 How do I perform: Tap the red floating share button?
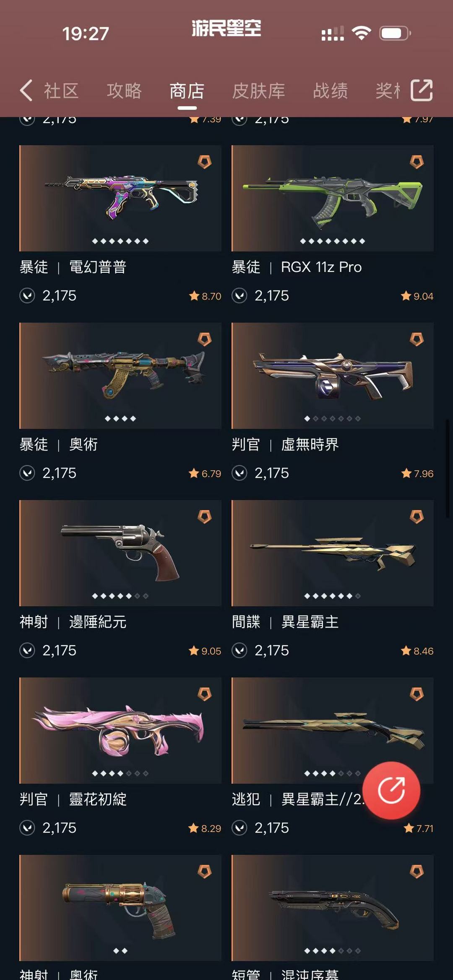click(391, 791)
